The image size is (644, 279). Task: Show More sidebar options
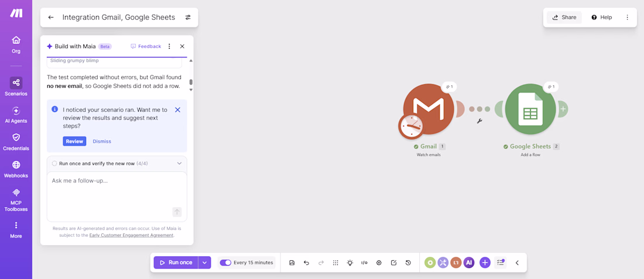(x=16, y=230)
